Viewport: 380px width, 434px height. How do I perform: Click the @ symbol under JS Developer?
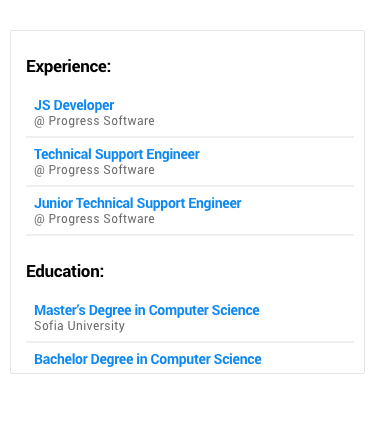click(39, 121)
